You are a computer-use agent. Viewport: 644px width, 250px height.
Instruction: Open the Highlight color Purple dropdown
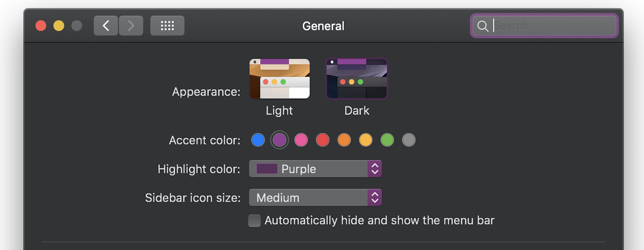click(315, 169)
